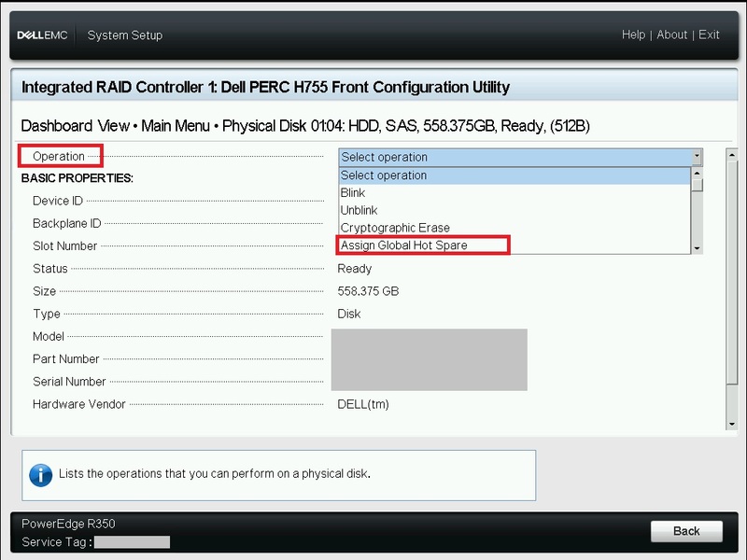Click the Physical Disk 01:04 breadcrumb title
The width and height of the screenshot is (747, 560).
(x=406, y=126)
